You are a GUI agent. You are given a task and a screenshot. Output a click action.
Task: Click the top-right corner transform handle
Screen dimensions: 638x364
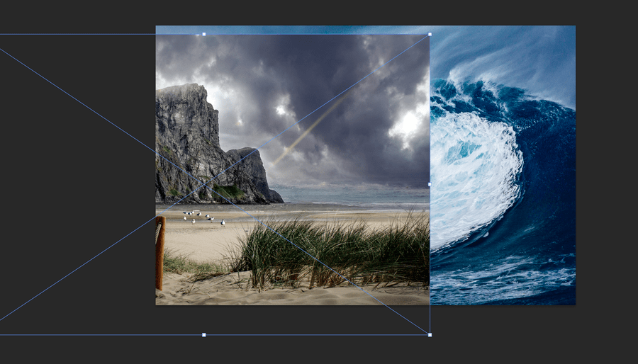[x=430, y=34]
